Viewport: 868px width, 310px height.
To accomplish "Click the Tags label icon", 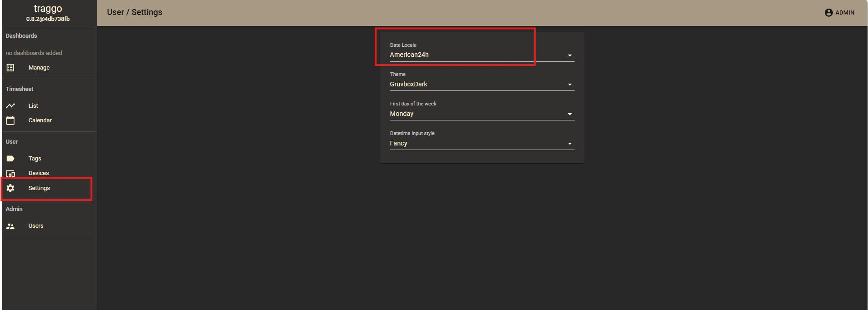I will [x=10, y=159].
